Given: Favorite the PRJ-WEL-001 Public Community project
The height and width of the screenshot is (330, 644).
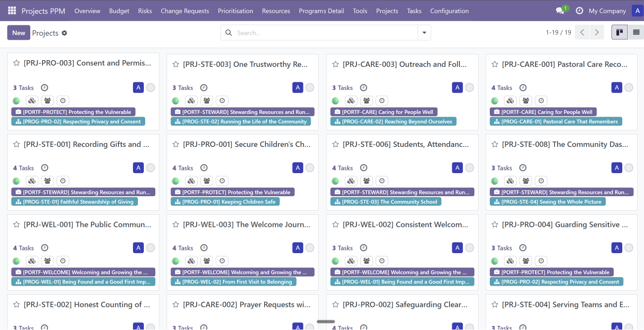Looking at the screenshot, I should (x=16, y=225).
